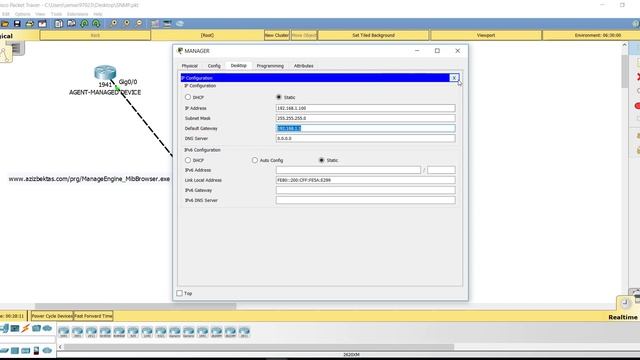Switch to the Attributes tab
Viewport: 640px width, 360px height.
coord(304,66)
